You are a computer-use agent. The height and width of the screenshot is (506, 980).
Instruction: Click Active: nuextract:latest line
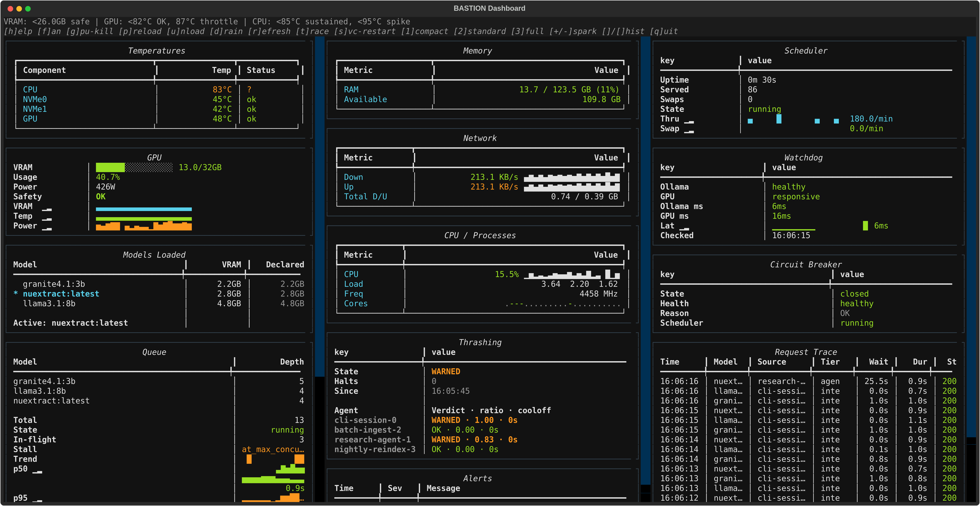coord(70,323)
